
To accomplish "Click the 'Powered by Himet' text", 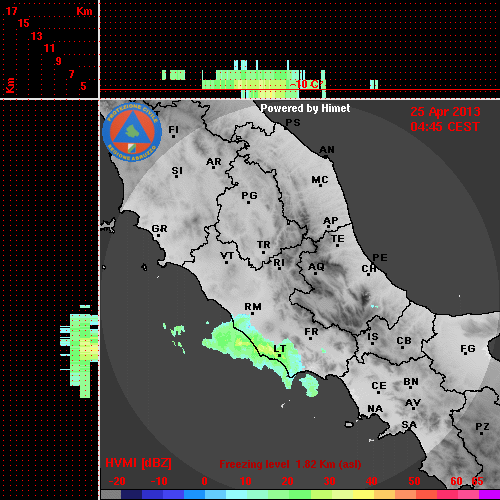I will (x=305, y=108).
